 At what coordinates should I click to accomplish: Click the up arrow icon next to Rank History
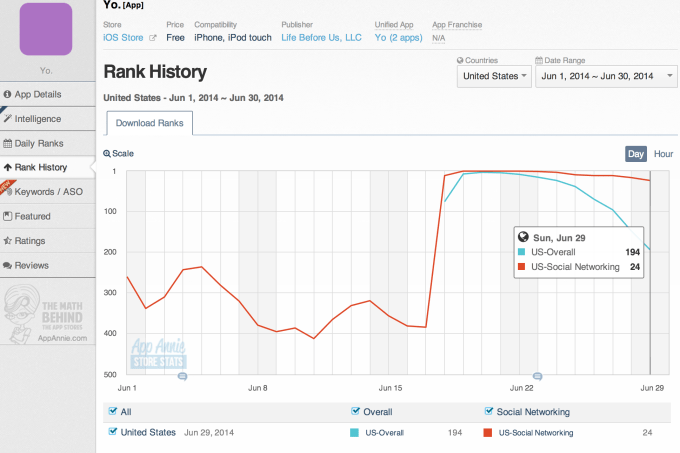coord(7,167)
